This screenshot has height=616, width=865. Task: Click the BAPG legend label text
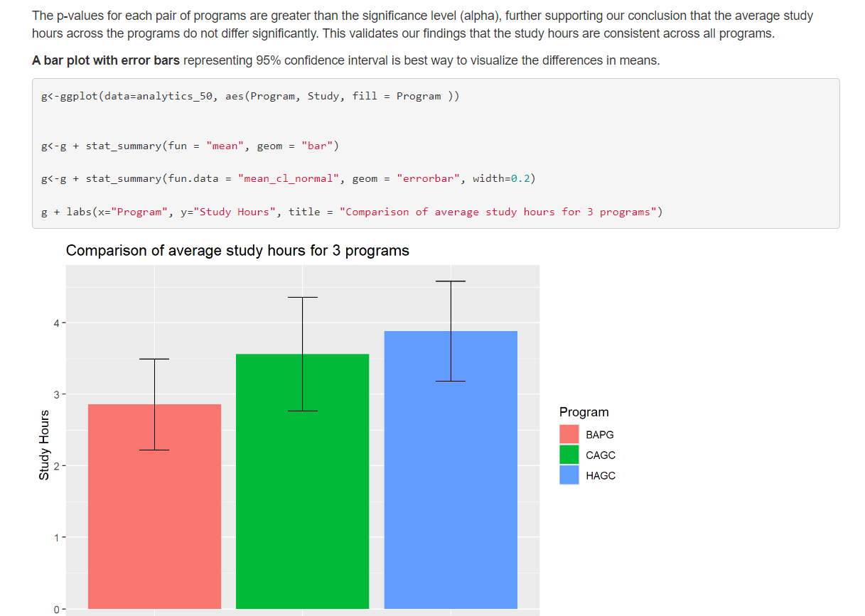[x=600, y=435]
